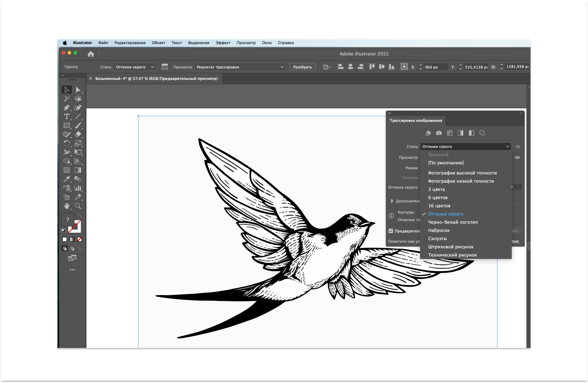Screen dimensions: 588x383
Task: Select the Magic Wand tool
Action: click(66, 99)
